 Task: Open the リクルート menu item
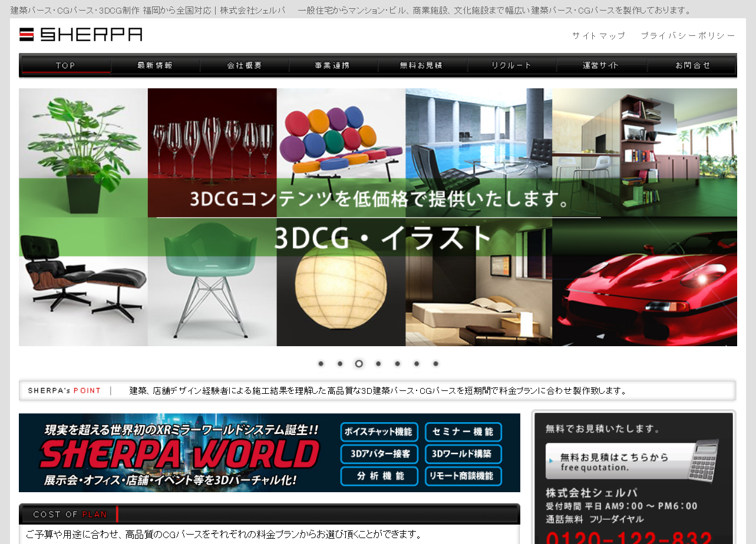[511, 65]
